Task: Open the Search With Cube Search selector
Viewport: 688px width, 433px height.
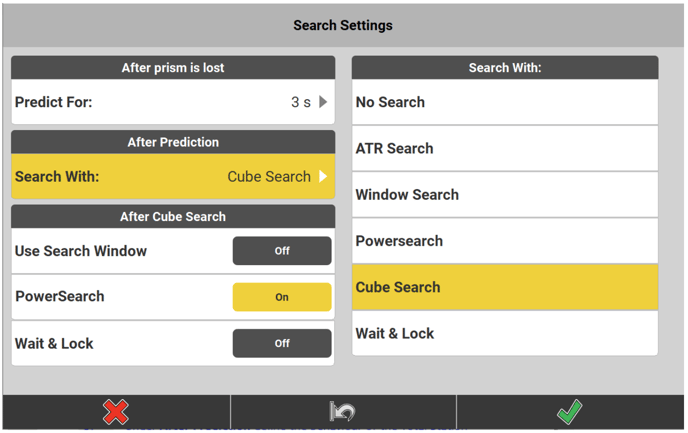Action: click(x=323, y=177)
